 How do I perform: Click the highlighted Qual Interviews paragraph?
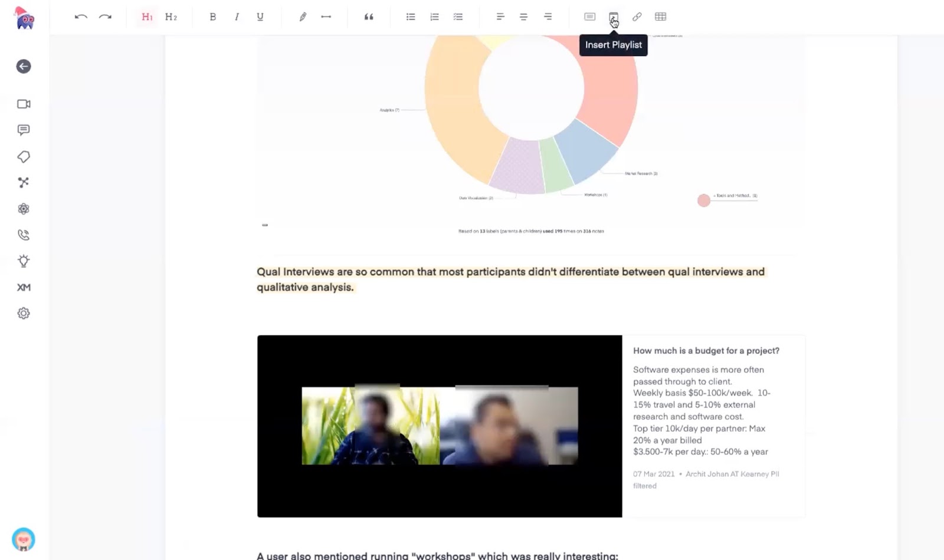511,279
